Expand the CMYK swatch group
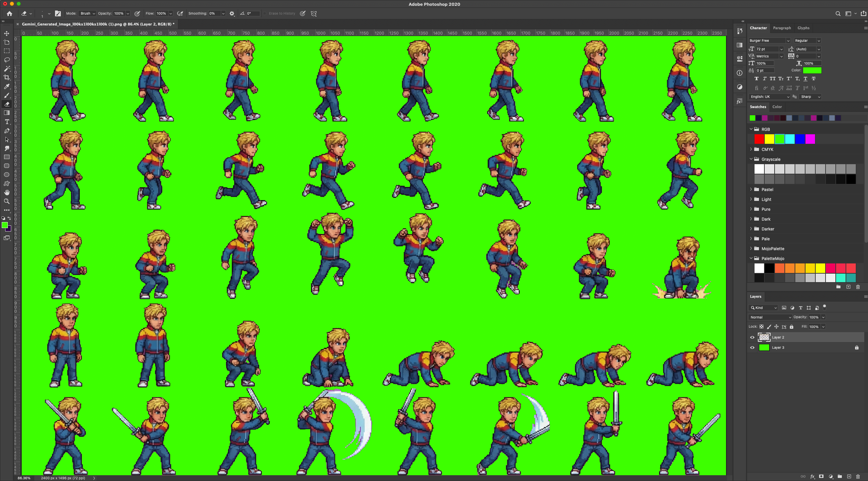 pyautogui.click(x=751, y=149)
